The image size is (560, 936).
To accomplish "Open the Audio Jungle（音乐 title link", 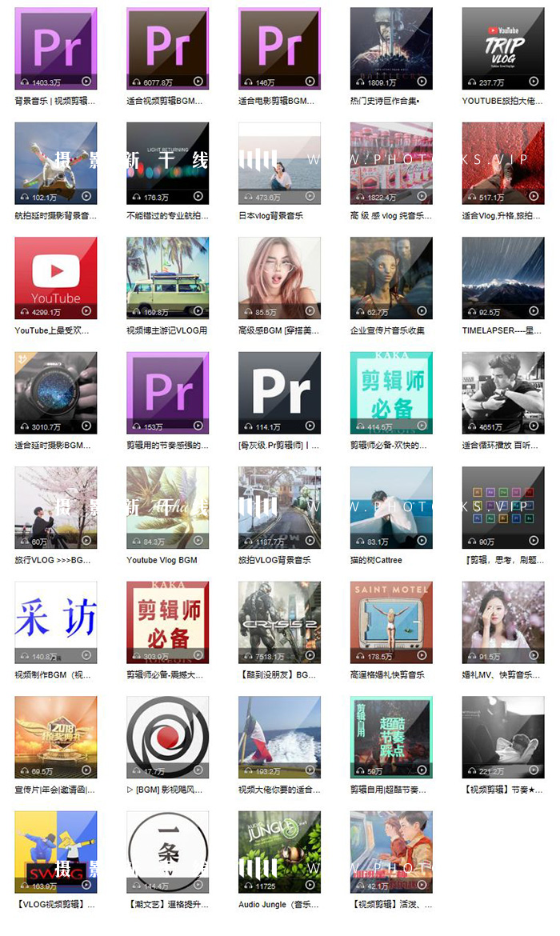I will 279,904.
